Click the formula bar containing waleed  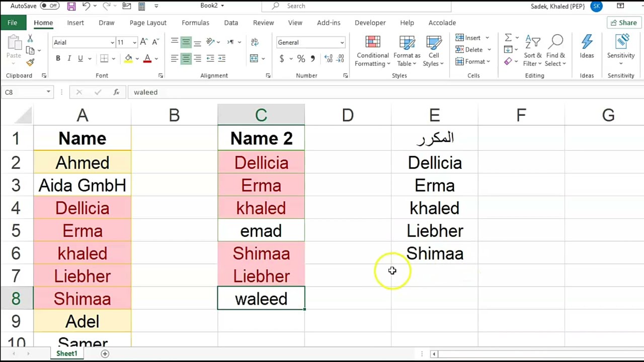click(x=385, y=92)
